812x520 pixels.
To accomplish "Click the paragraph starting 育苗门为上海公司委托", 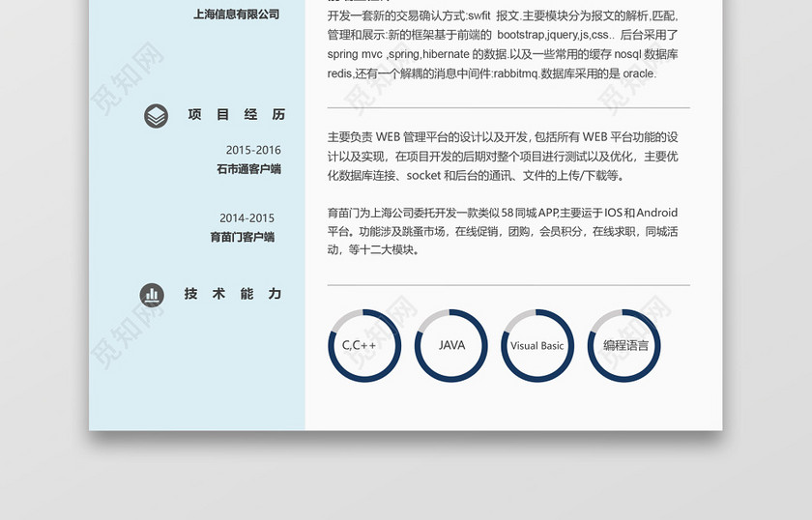I will click(503, 231).
